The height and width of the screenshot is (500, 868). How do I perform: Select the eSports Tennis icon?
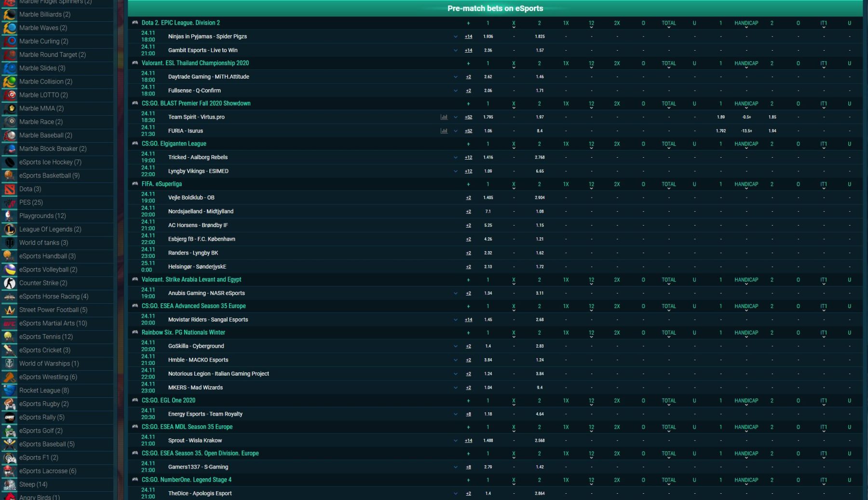10,337
